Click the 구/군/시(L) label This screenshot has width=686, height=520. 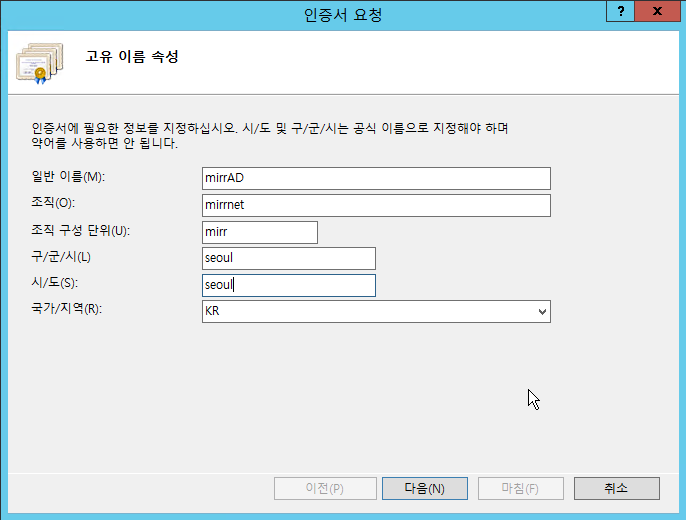tap(61, 256)
